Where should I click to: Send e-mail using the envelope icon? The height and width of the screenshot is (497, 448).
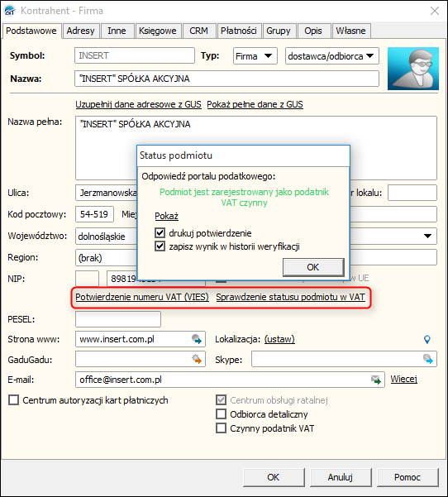coord(376,380)
